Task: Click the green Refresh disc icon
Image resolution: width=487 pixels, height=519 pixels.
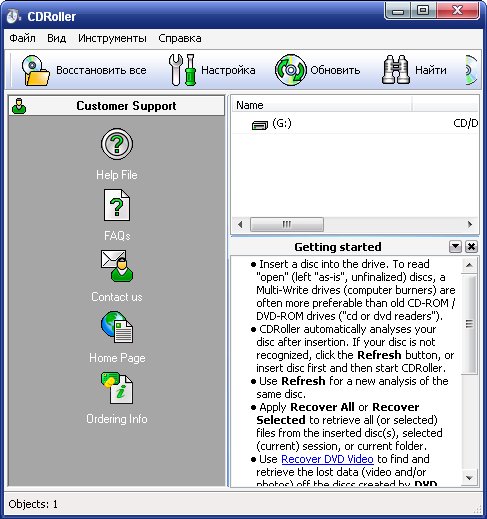Action: [x=291, y=70]
